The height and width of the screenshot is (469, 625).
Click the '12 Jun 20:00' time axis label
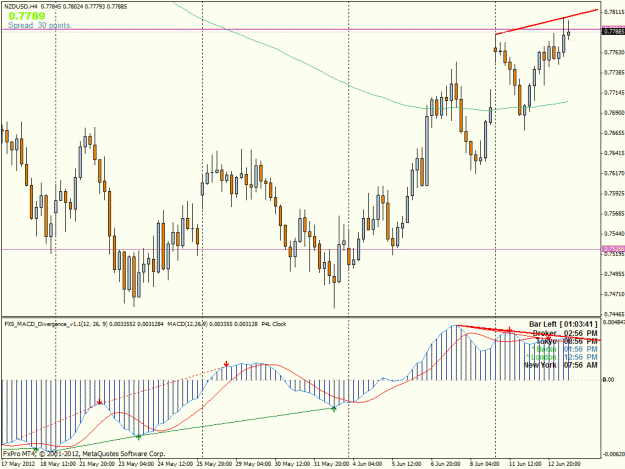(x=564, y=464)
